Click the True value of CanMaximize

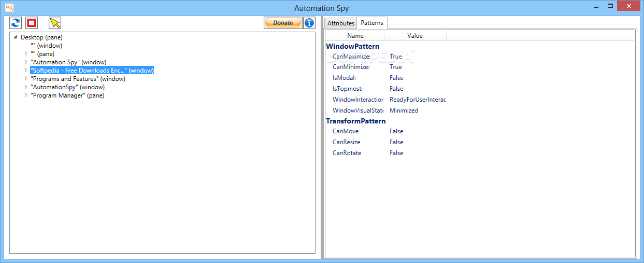click(x=396, y=56)
